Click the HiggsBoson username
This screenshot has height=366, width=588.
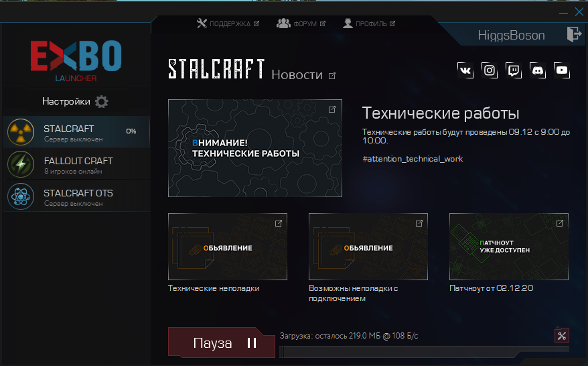(511, 36)
